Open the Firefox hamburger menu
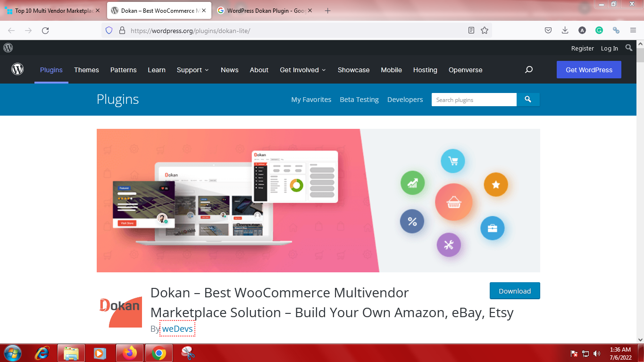 [x=633, y=30]
